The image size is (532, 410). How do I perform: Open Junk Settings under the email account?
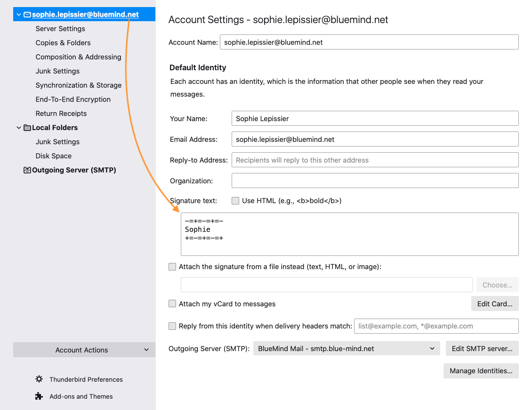coord(58,71)
